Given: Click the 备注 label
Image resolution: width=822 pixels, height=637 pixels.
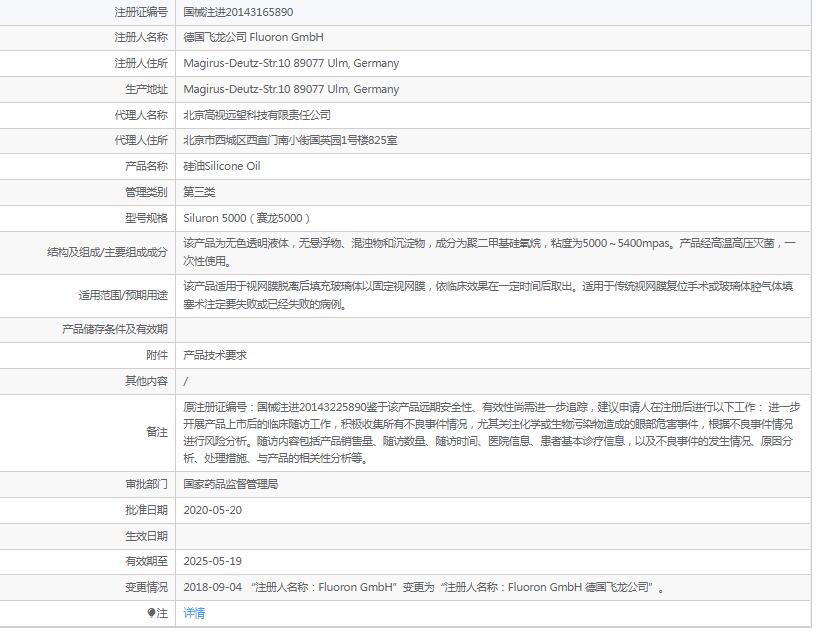Looking at the screenshot, I should [x=157, y=433].
